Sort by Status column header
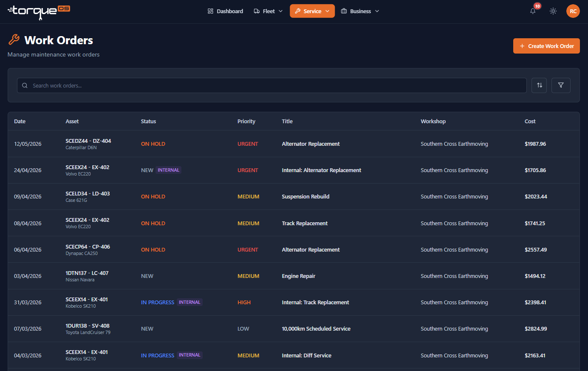 (x=148, y=121)
